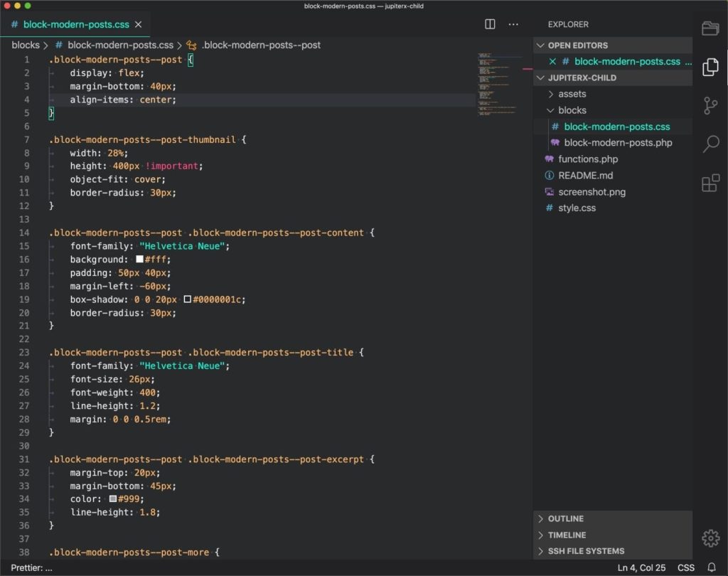Open functions.php from the file tree
728x576 pixels.
click(x=588, y=159)
